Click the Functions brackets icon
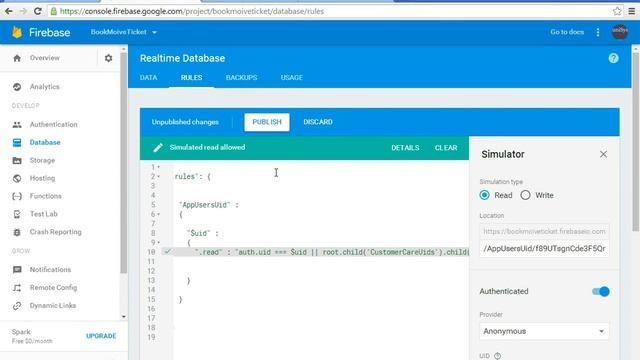This screenshot has width=640, height=360. [17, 196]
